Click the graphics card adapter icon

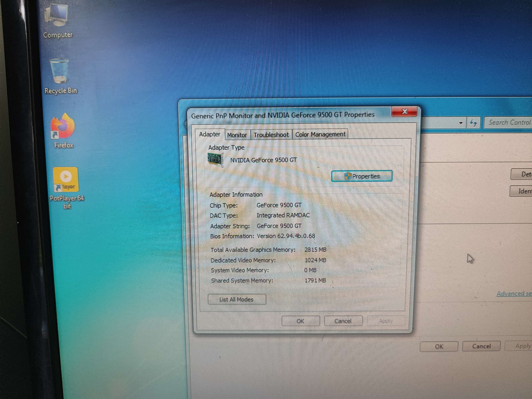pos(215,159)
